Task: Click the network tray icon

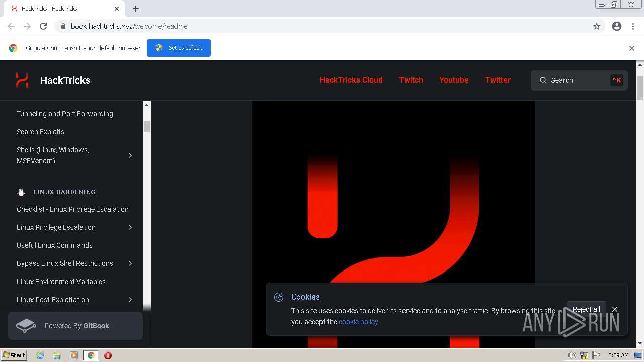Action: 584,355
